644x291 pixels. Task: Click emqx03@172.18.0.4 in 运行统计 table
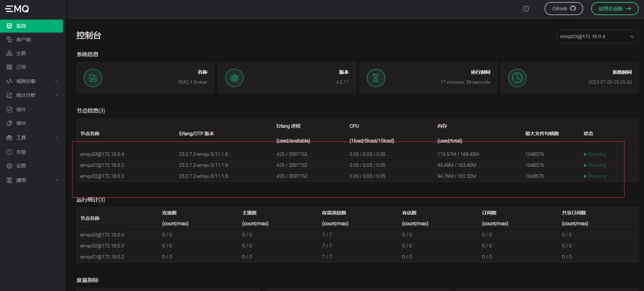[x=102, y=235]
